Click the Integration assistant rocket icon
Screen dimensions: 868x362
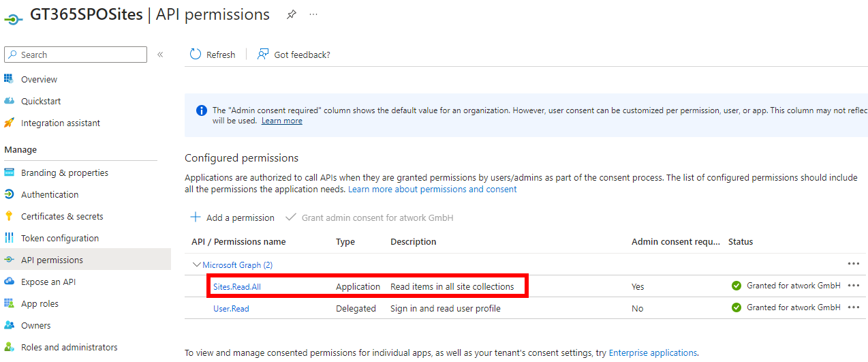pyautogui.click(x=9, y=123)
